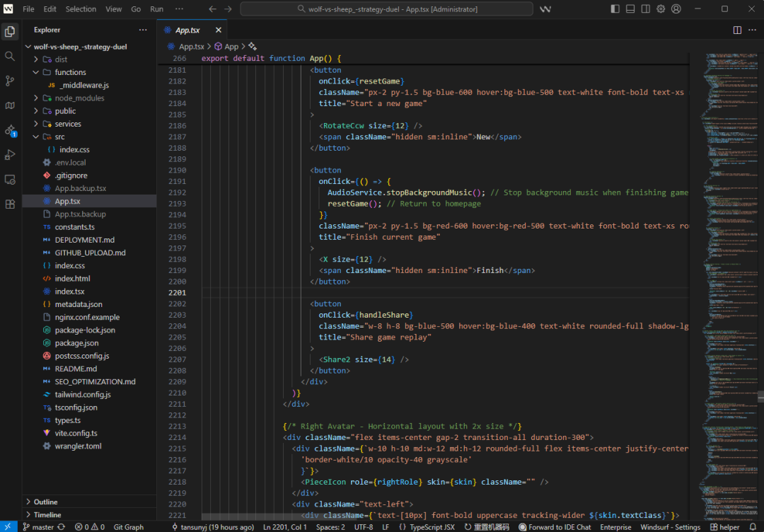
Task: Open the Selection menu
Action: pos(81,9)
